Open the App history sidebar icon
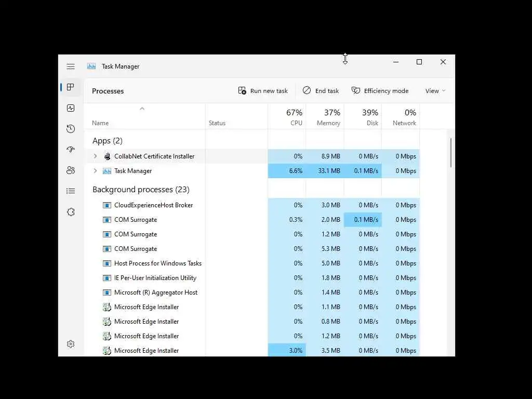The height and width of the screenshot is (399, 532). 71,129
